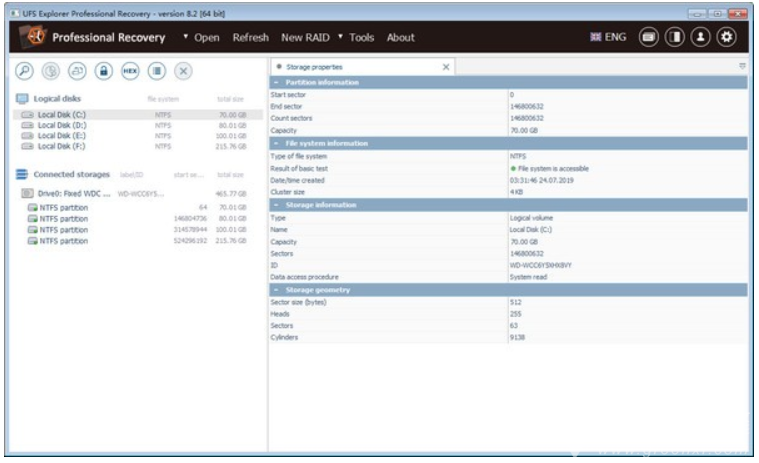
Task: Select Local Disk (F:) in logical disks
Action: coord(138,147)
